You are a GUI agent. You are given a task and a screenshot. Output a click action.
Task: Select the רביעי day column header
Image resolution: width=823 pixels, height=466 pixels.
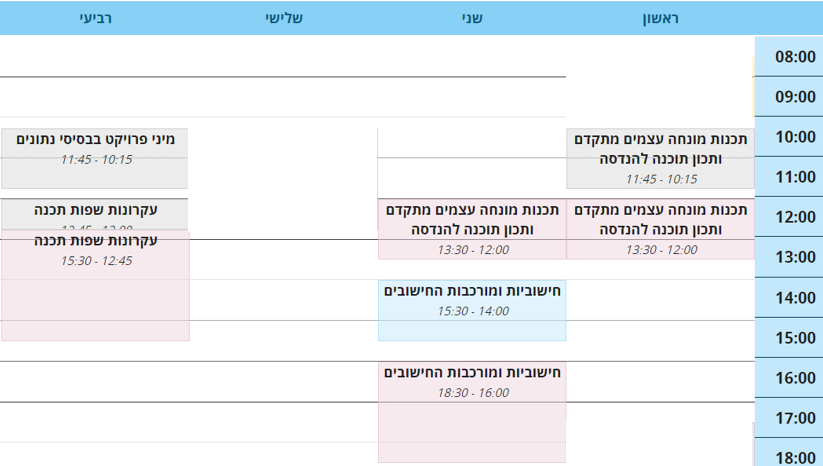pos(95,18)
